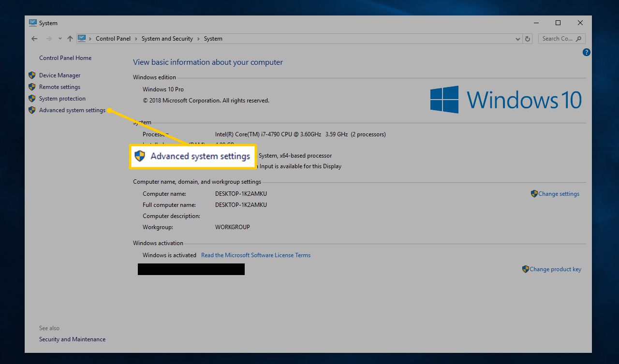Click the WORKGROUP value text
This screenshot has height=364, width=619.
(x=233, y=227)
